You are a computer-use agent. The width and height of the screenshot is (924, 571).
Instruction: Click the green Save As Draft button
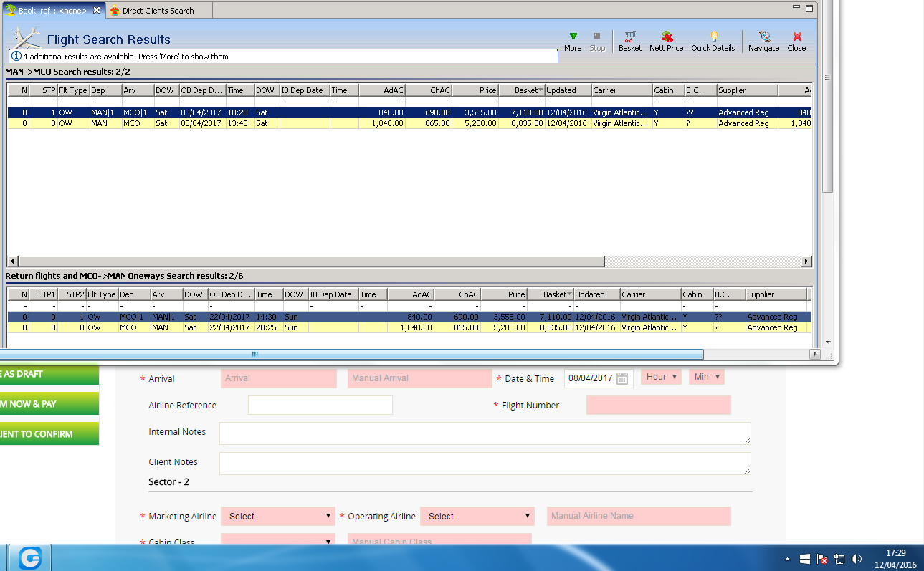pos(49,374)
